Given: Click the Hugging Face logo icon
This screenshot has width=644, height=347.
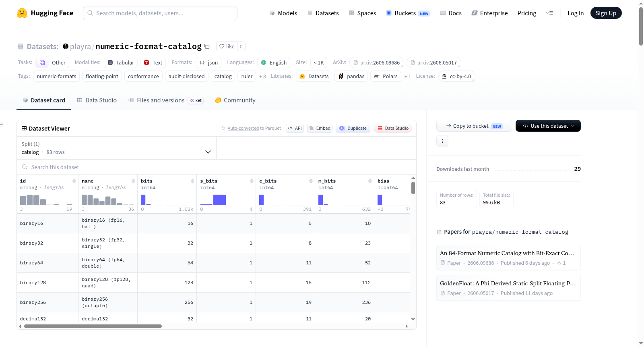Looking at the screenshot, I should (22, 13).
